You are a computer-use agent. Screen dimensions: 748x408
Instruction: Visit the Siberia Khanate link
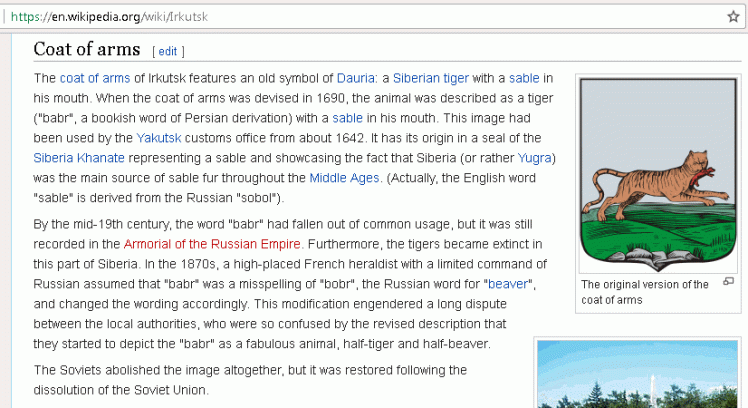click(79, 158)
